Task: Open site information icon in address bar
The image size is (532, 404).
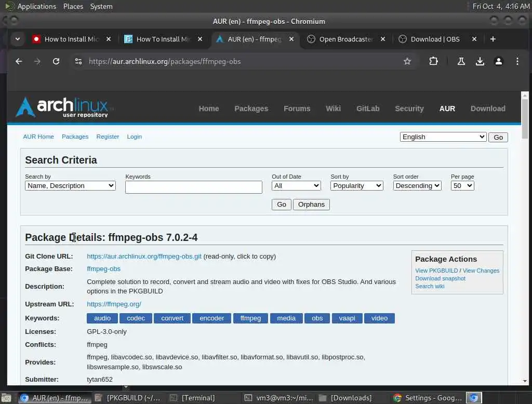Action: 78,61
